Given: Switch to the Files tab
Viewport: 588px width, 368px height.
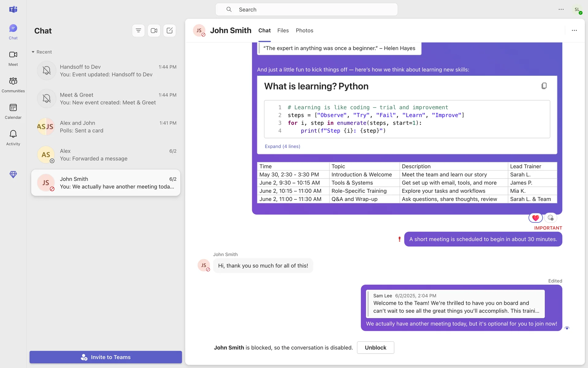Looking at the screenshot, I should point(283,30).
